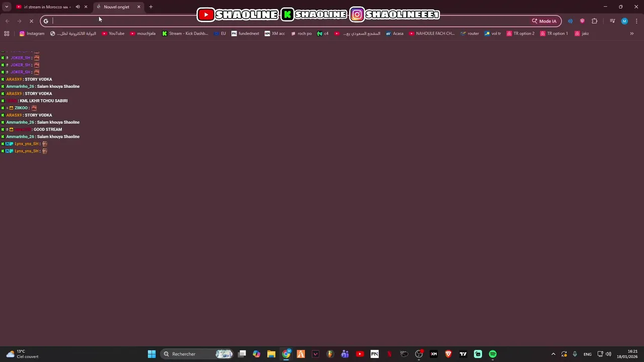Screen dimensions: 644x362
Task: Open the YouTube bookmark
Action: tap(113, 34)
